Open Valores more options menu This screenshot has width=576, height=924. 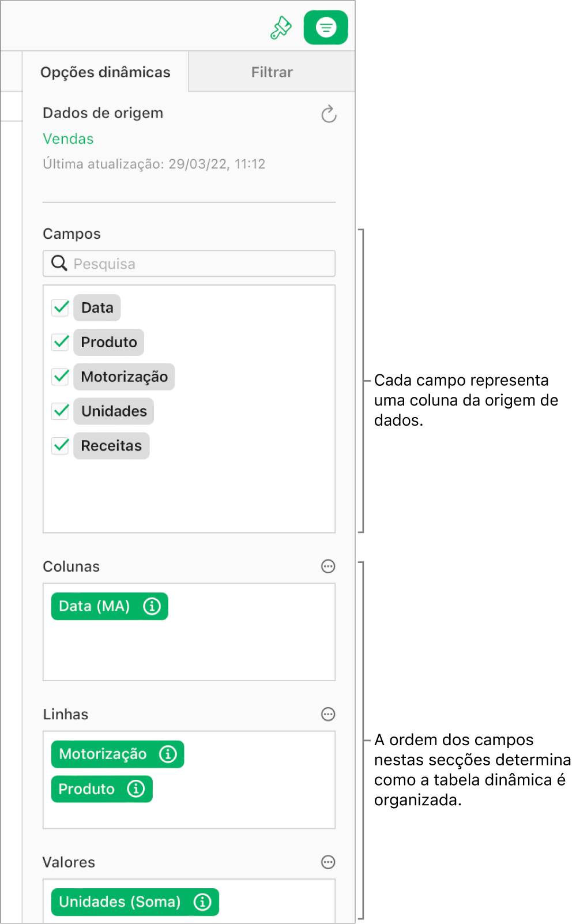[x=328, y=862]
